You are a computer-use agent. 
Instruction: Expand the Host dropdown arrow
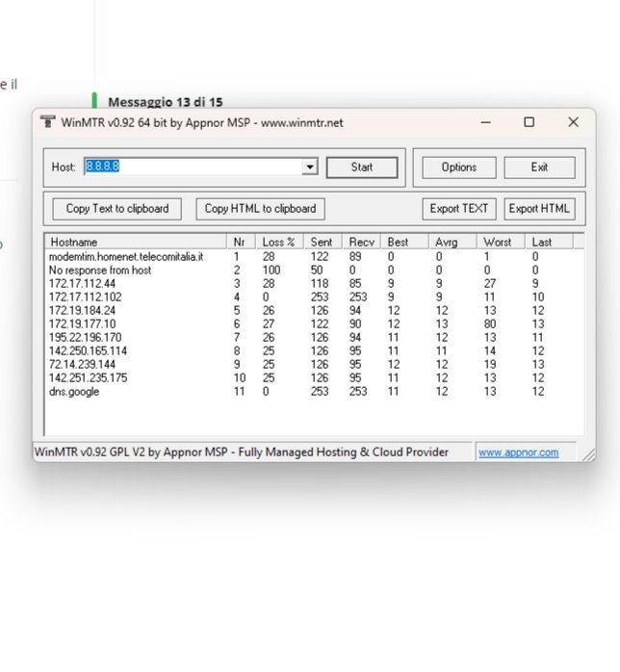pos(309,167)
